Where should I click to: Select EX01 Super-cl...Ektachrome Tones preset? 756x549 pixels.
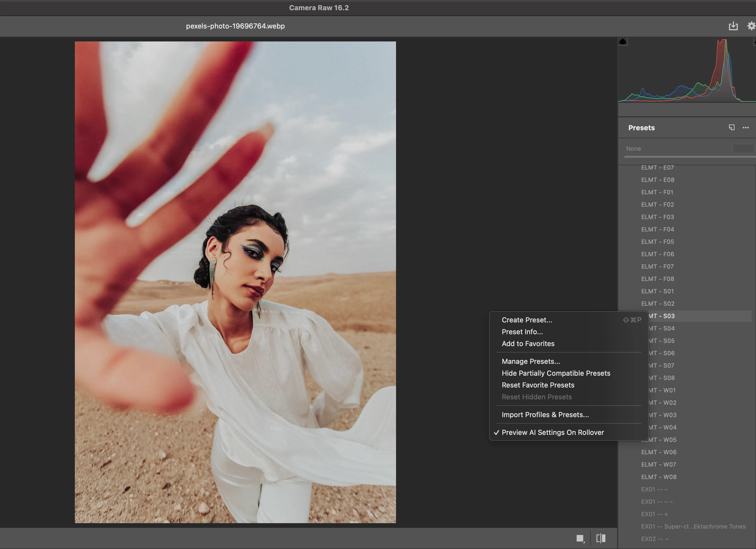(x=693, y=526)
